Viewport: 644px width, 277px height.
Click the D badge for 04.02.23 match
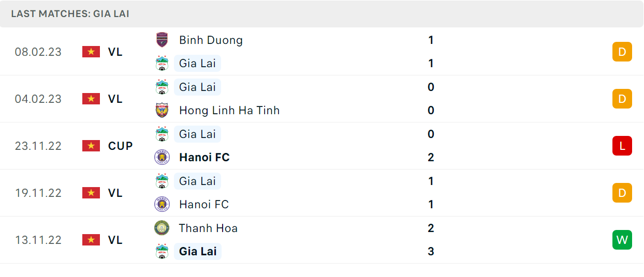pyautogui.click(x=622, y=99)
